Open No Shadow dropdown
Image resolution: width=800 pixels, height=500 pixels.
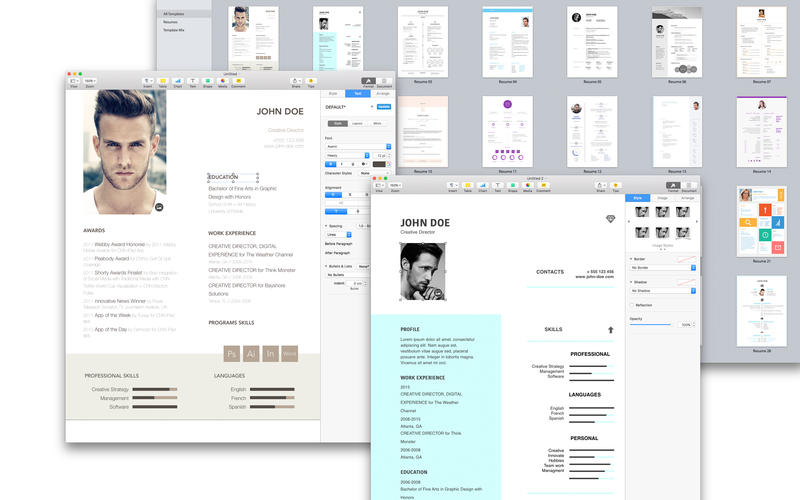pos(663,290)
